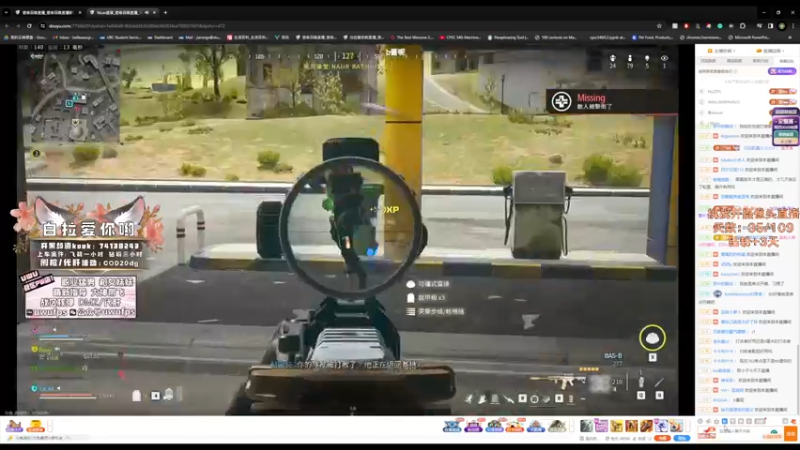Click the first circular icon in chat toolbar
This screenshot has height=450, width=800.
click(700, 421)
